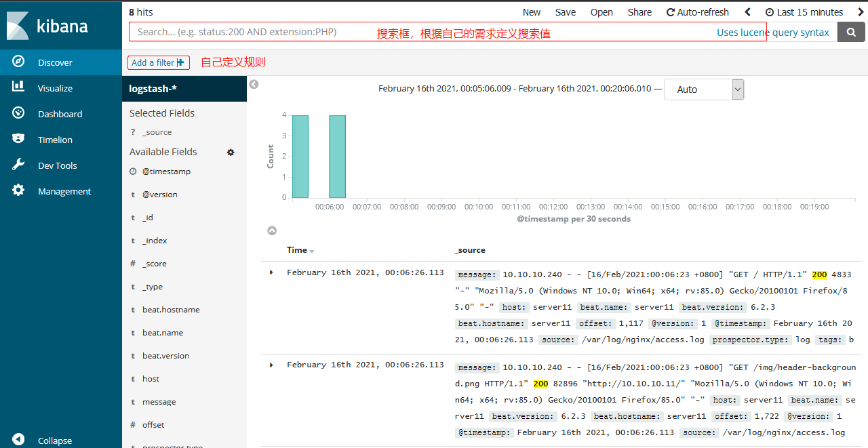The image size is (868, 448).
Task: Open the Auto interval dropdown
Action: (x=704, y=89)
